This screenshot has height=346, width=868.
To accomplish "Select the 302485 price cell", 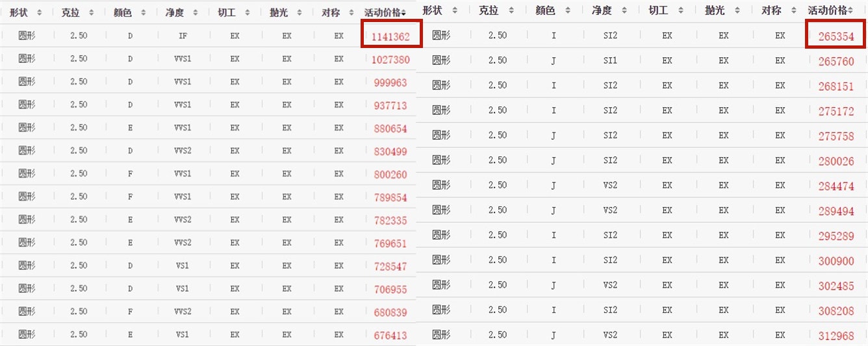I will coord(836,286).
